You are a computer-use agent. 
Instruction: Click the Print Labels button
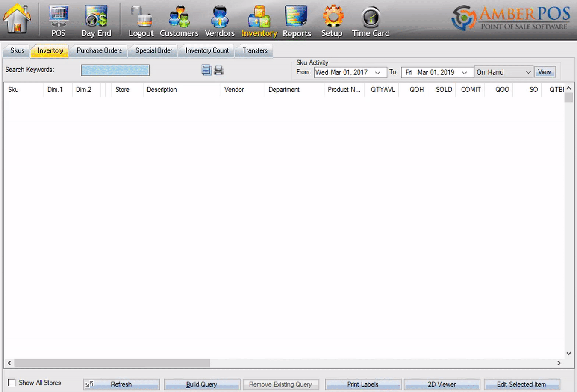(363, 384)
